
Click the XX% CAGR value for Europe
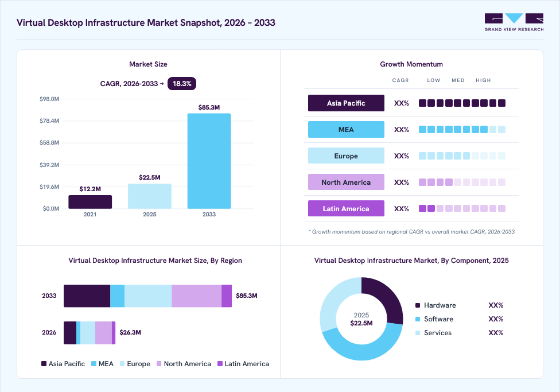pyautogui.click(x=402, y=156)
